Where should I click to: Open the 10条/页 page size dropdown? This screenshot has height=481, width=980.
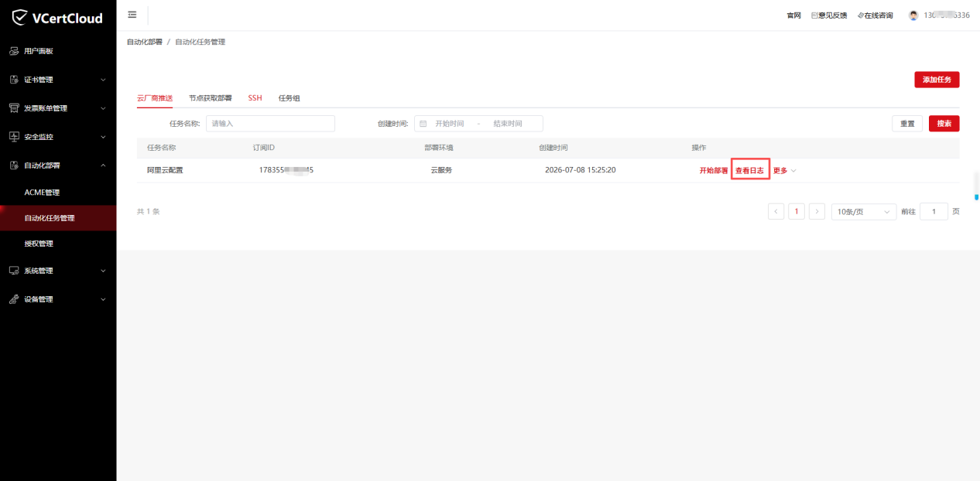click(863, 212)
